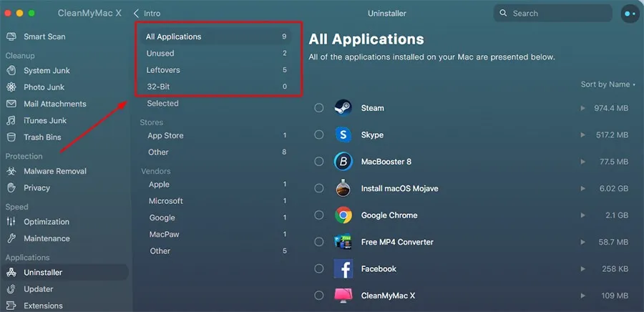The width and height of the screenshot is (644, 312).
Task: Click the Google Chrome size 2.1 GB
Action: (615, 215)
